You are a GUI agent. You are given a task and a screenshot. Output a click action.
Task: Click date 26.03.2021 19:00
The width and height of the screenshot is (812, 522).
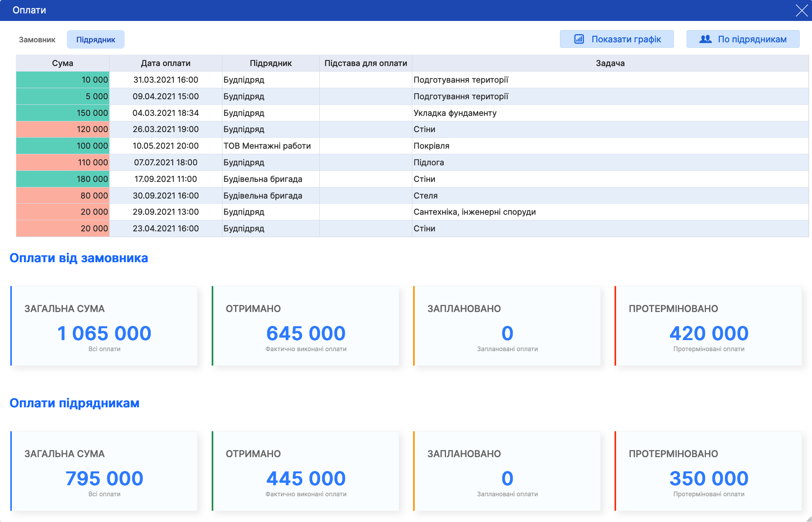point(165,129)
